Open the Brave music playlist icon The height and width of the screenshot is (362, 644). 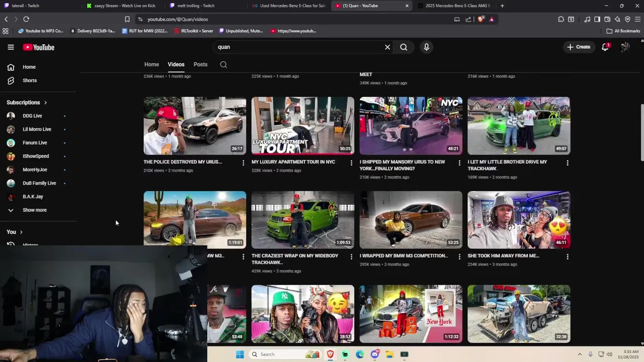click(587, 19)
